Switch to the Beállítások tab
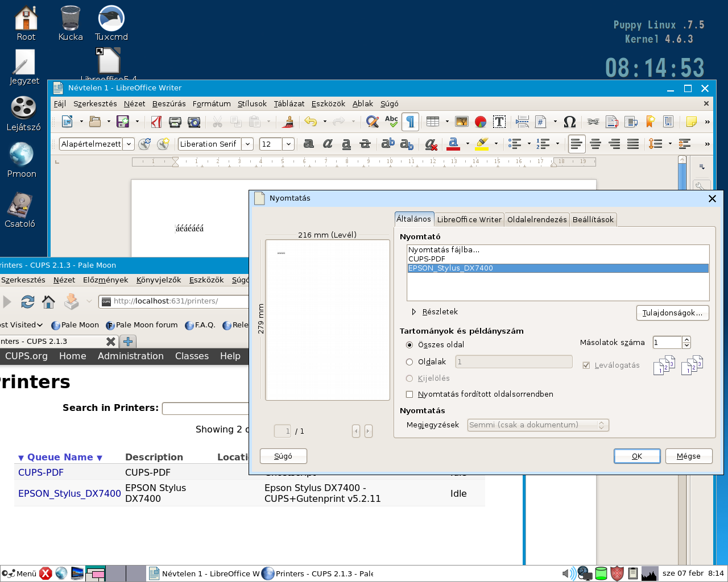This screenshot has width=728, height=582. click(x=593, y=219)
